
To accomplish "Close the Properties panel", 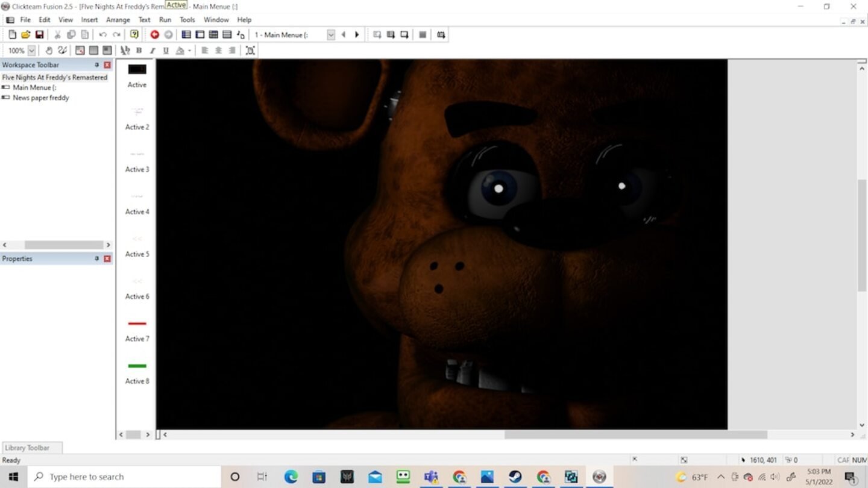I will pyautogui.click(x=107, y=258).
